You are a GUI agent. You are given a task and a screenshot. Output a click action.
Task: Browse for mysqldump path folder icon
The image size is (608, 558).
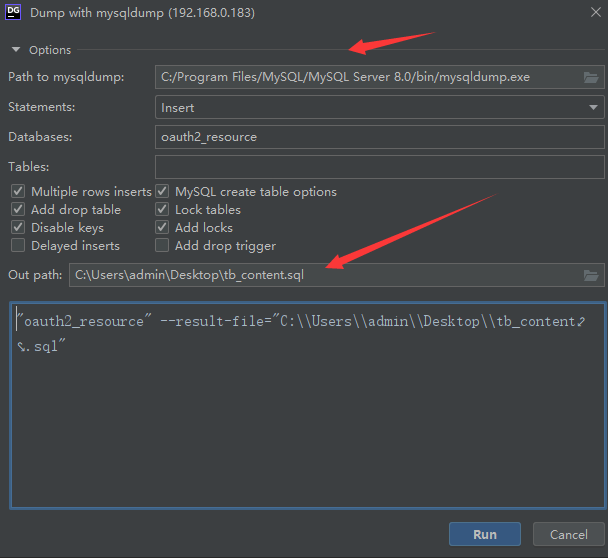click(591, 77)
